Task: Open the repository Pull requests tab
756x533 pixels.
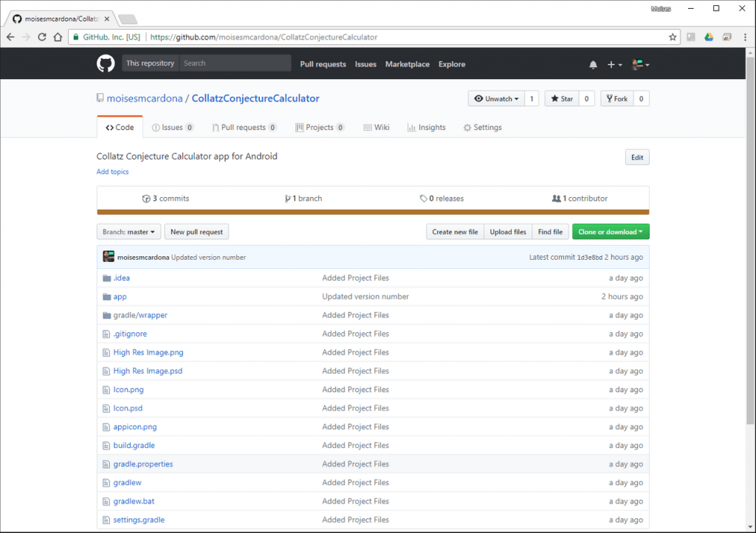Action: [244, 127]
